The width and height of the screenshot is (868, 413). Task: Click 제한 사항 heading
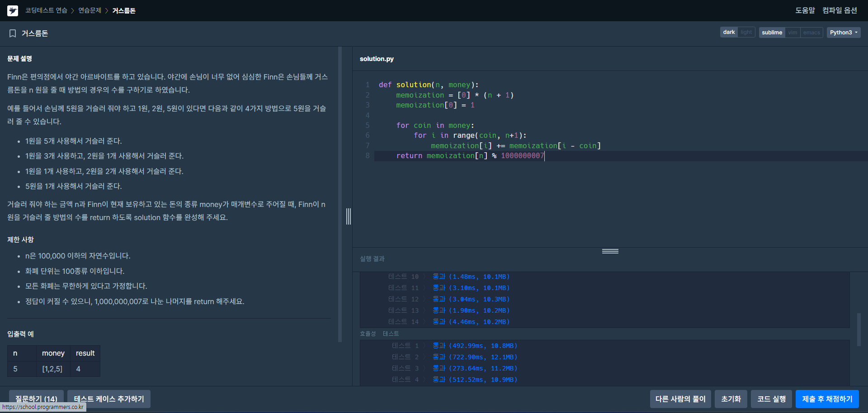click(20, 239)
